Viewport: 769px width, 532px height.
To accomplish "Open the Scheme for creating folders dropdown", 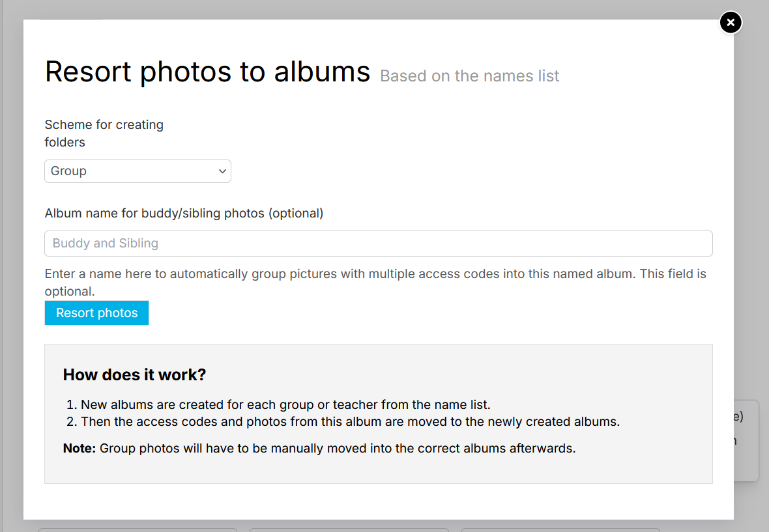I will (138, 171).
